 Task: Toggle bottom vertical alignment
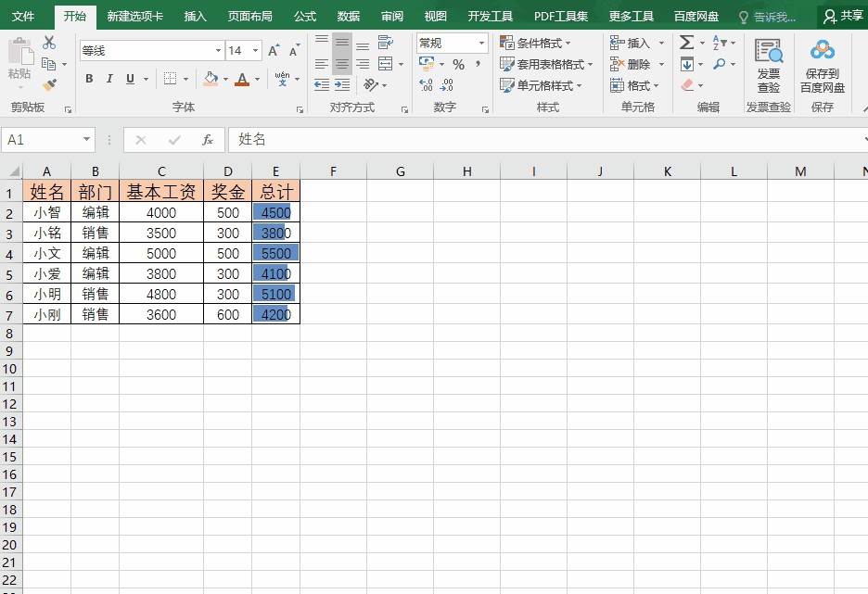(x=363, y=44)
